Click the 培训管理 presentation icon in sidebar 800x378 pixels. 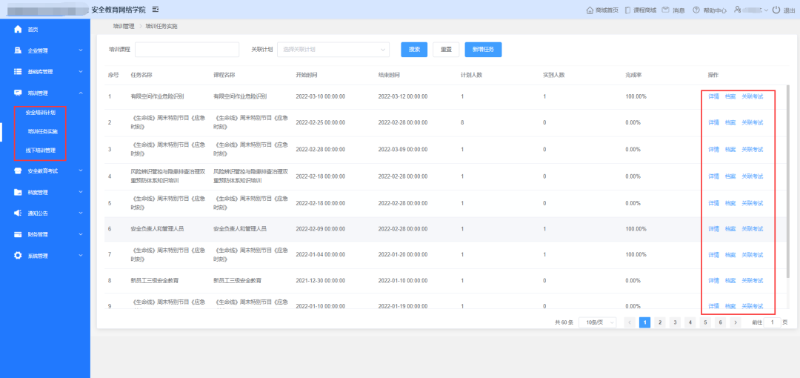click(18, 93)
